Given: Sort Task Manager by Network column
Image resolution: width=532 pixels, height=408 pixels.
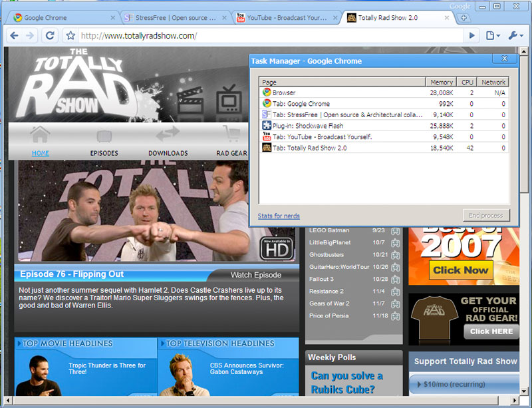Looking at the screenshot, I should pyautogui.click(x=493, y=82).
